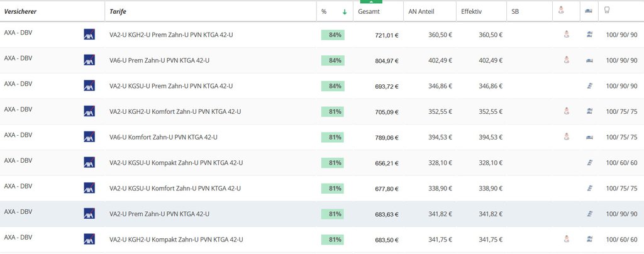644x254 pixels.
Task: Click the 656,21 € total amount cell
Action: tap(387, 163)
